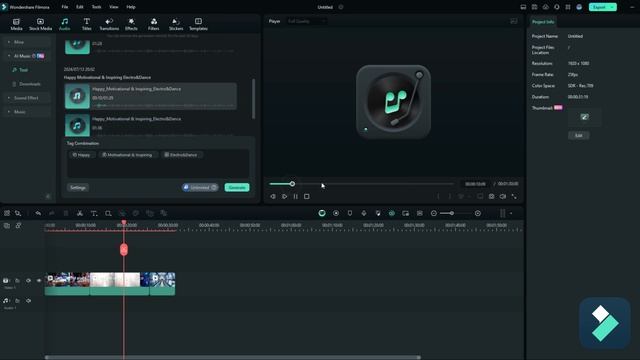
Task: Open the player quality dropdown
Action: (306, 21)
